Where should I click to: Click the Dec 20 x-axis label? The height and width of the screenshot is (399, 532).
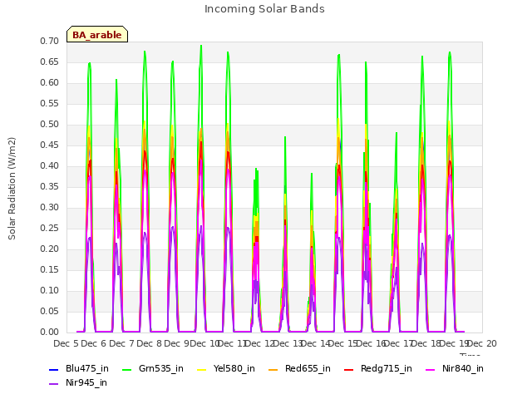tap(482, 343)
